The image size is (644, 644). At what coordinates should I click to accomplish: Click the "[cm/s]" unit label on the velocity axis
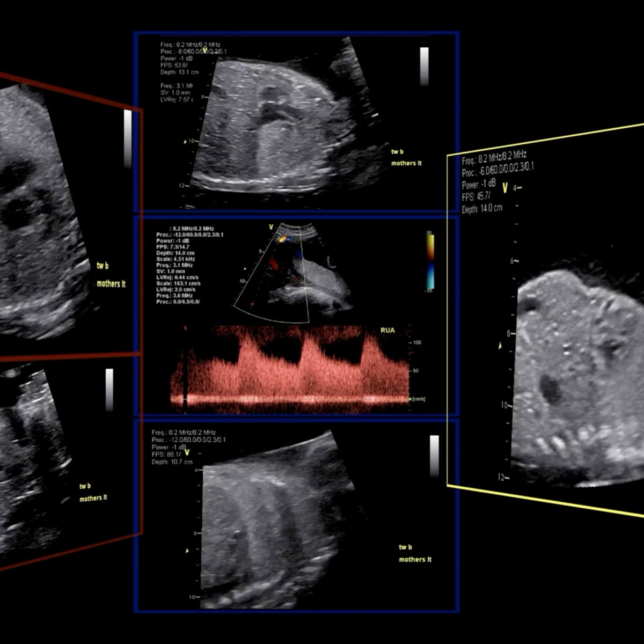[x=419, y=399]
